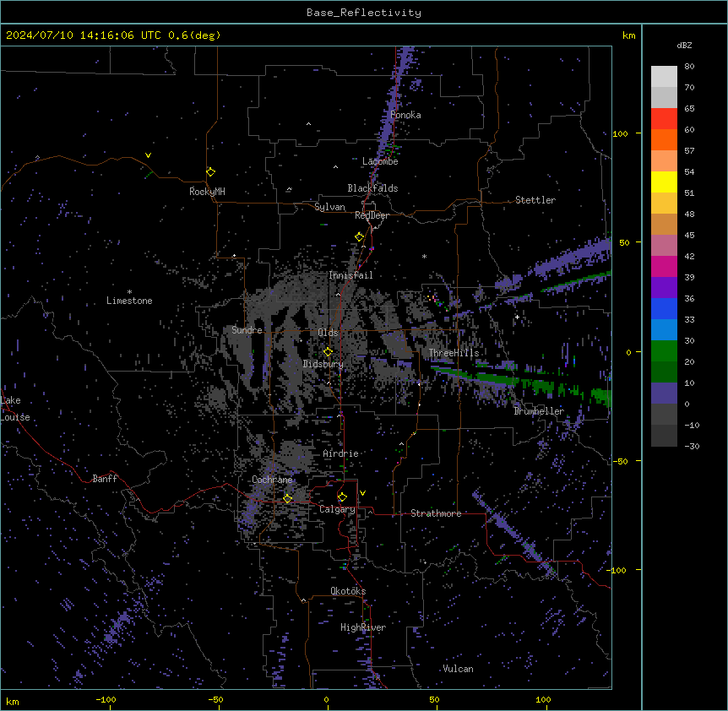Image resolution: width=728 pixels, height=711 pixels.
Task: Click the Stettler label
Action: click(x=535, y=200)
